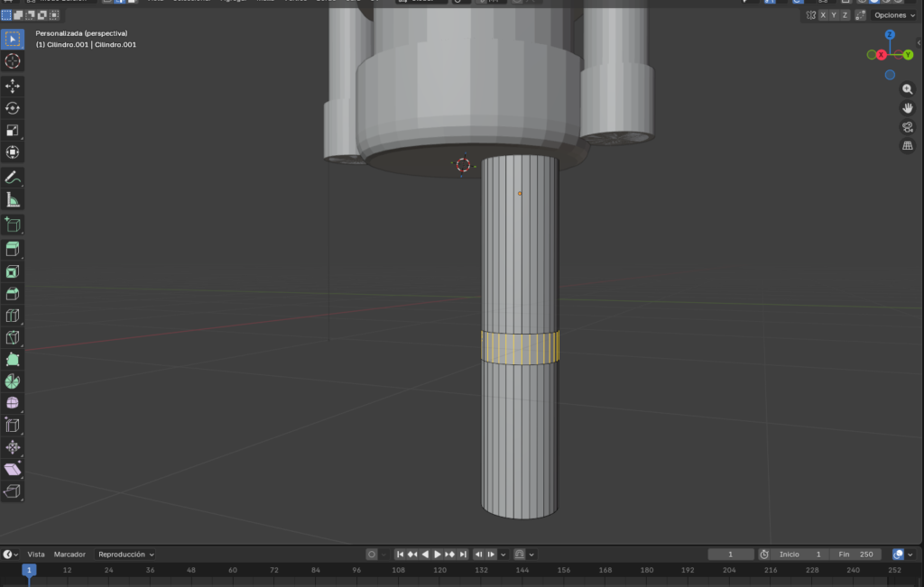
Task: Enable snapping with the magnet icon
Action: click(483, 2)
